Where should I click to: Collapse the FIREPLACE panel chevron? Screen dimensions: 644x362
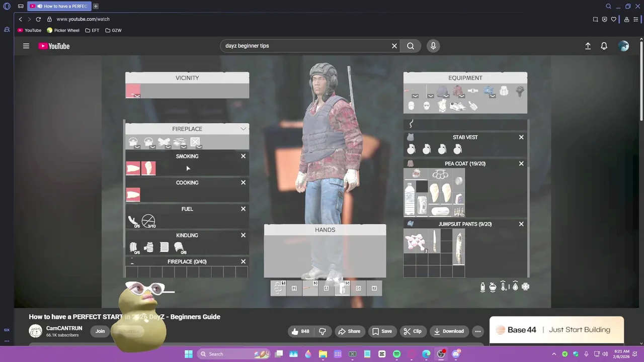point(244,129)
